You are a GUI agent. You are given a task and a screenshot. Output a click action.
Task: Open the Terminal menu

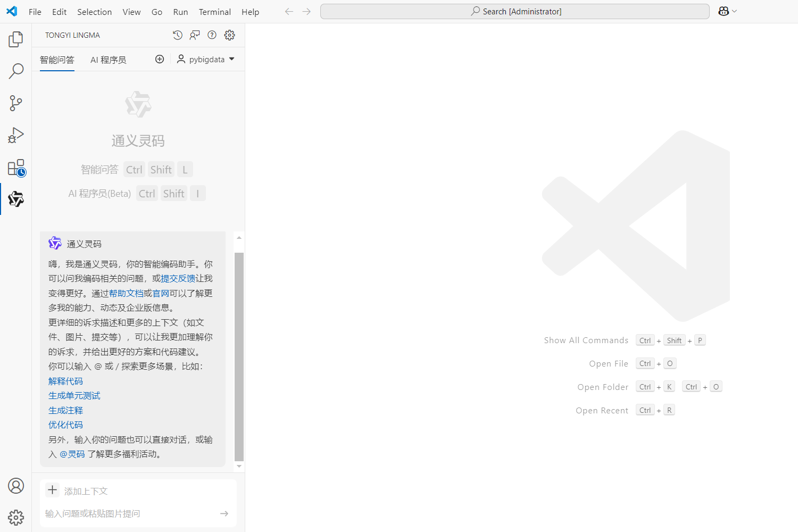coord(215,12)
